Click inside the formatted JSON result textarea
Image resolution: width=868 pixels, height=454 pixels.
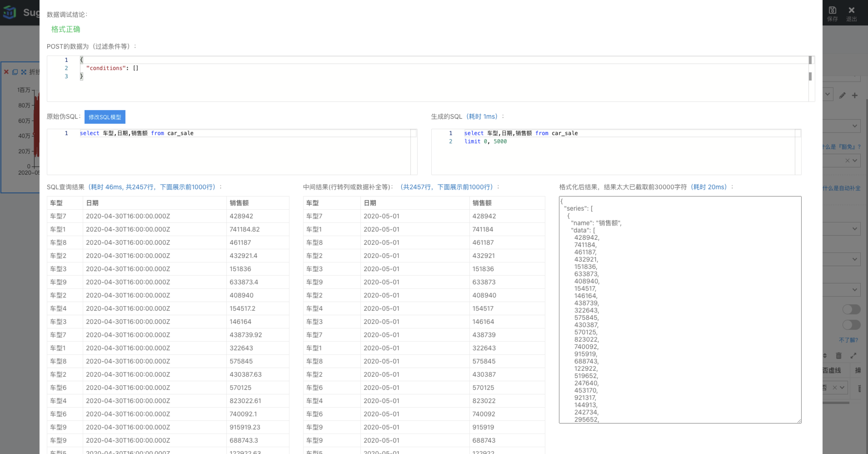(680, 310)
